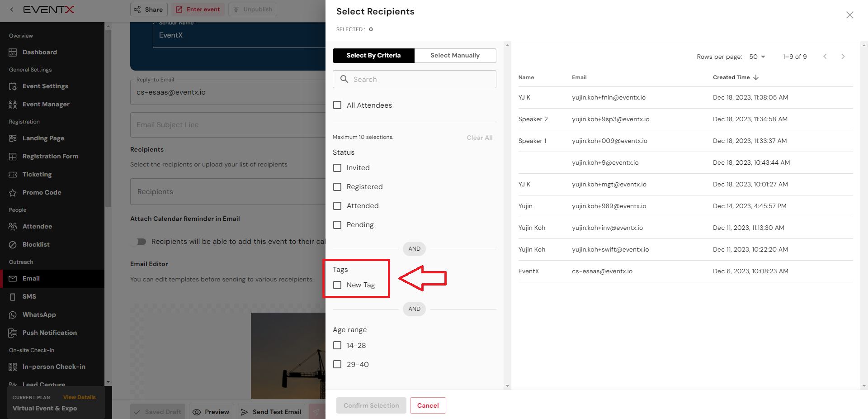Screen dimensions: 868x419
Task: Click the View Details plan link
Action: pos(79,397)
